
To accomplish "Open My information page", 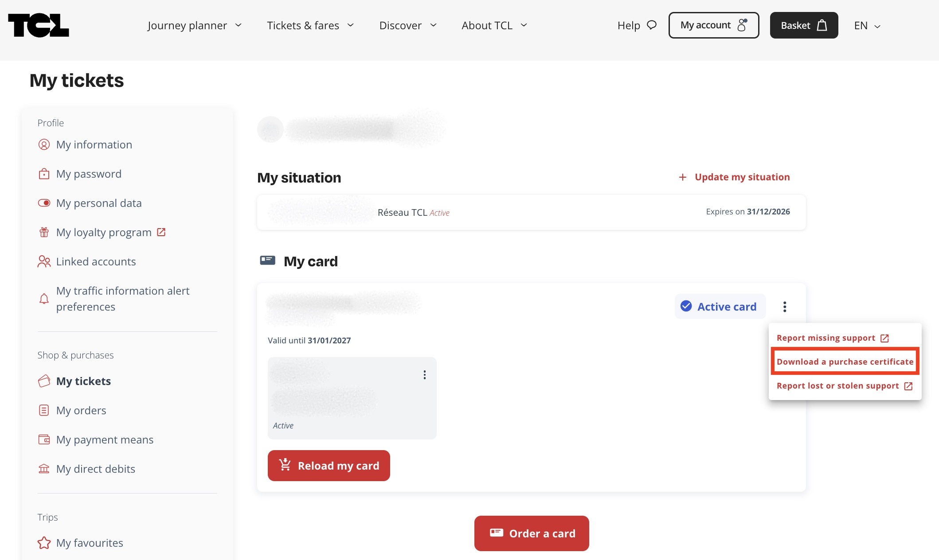I will pos(94,144).
